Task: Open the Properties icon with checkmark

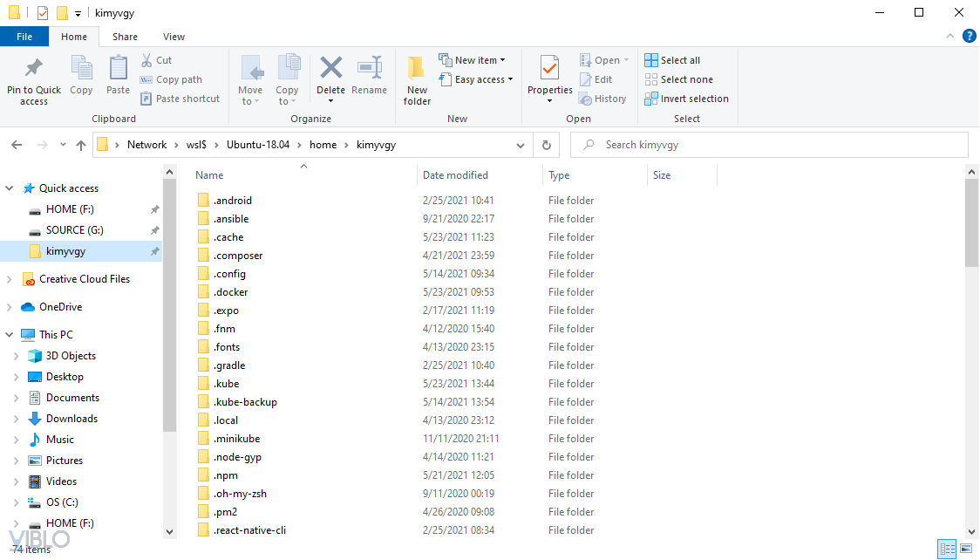Action: point(549,67)
